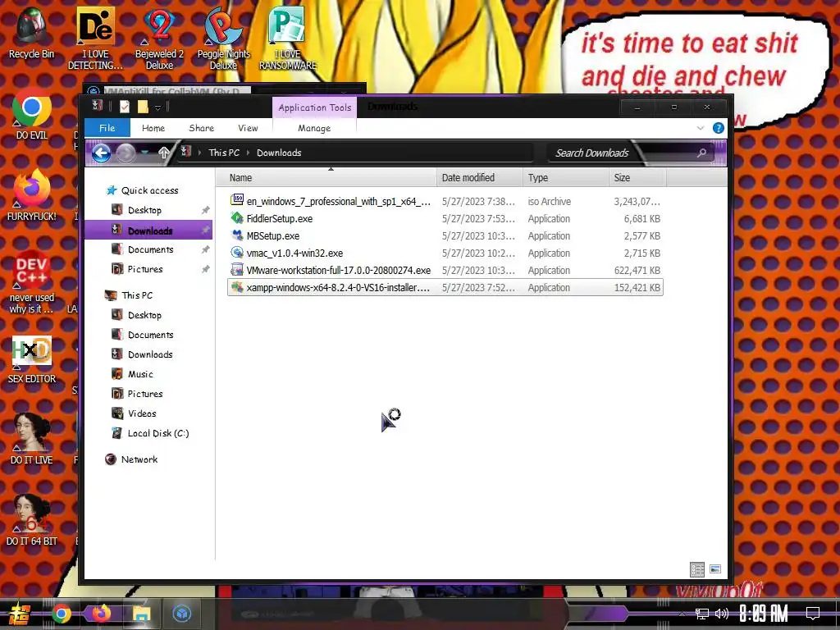The width and height of the screenshot is (840, 630).
Task: Expand the address bar root chevron
Action: click(200, 153)
